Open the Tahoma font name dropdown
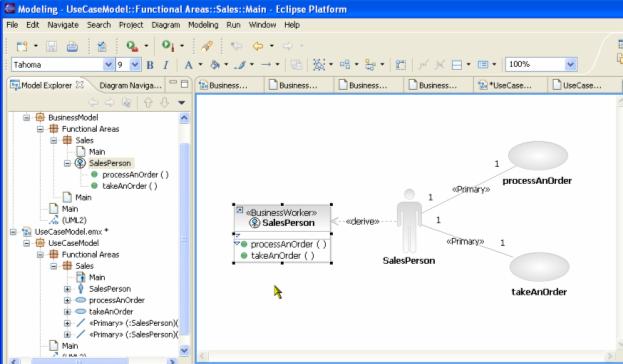The width and height of the screenshot is (623, 364). (108, 64)
